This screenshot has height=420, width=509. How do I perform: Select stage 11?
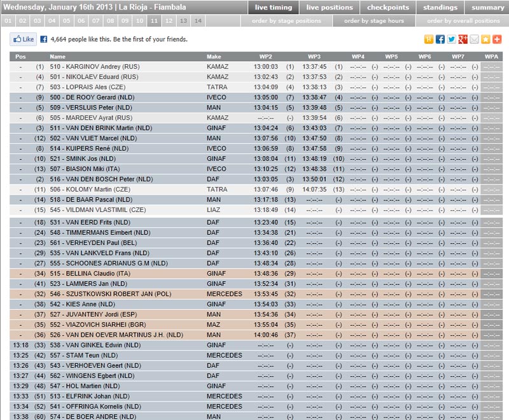(x=154, y=21)
